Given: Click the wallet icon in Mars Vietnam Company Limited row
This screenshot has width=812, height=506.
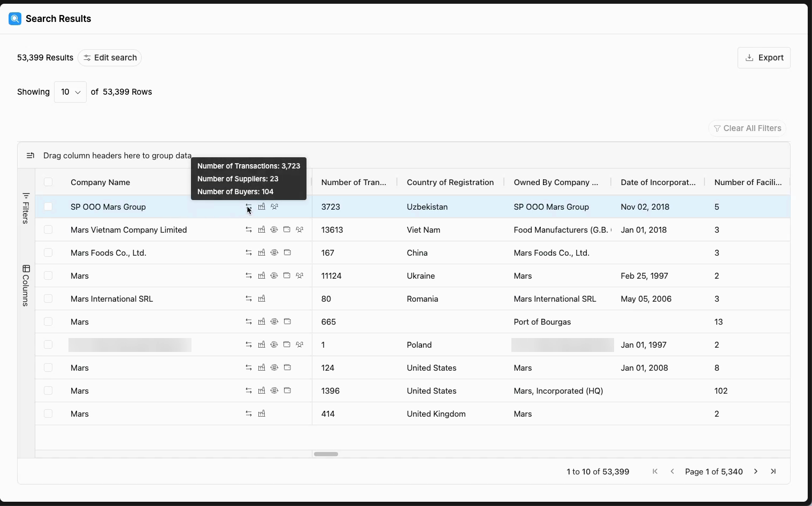Looking at the screenshot, I should (287, 229).
